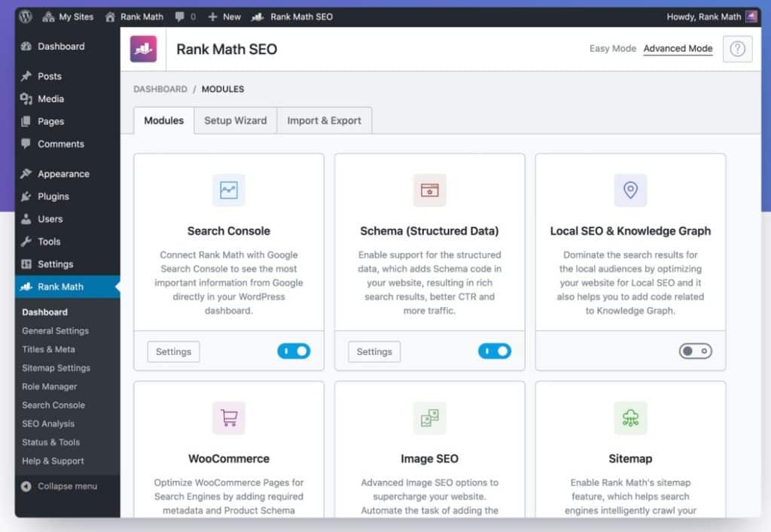The image size is (771, 532).
Task: Click the DASHBOARD breadcrumb link
Action: click(x=160, y=89)
